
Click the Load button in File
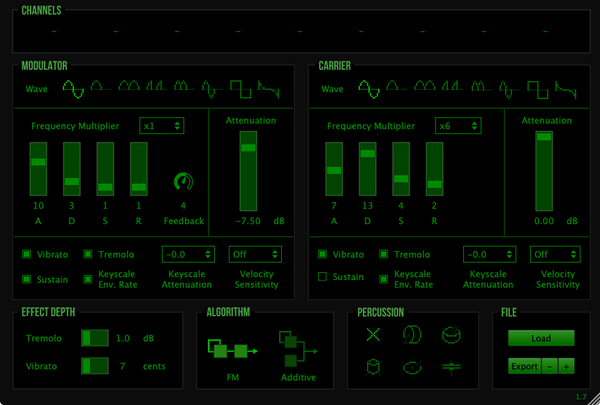pyautogui.click(x=541, y=338)
